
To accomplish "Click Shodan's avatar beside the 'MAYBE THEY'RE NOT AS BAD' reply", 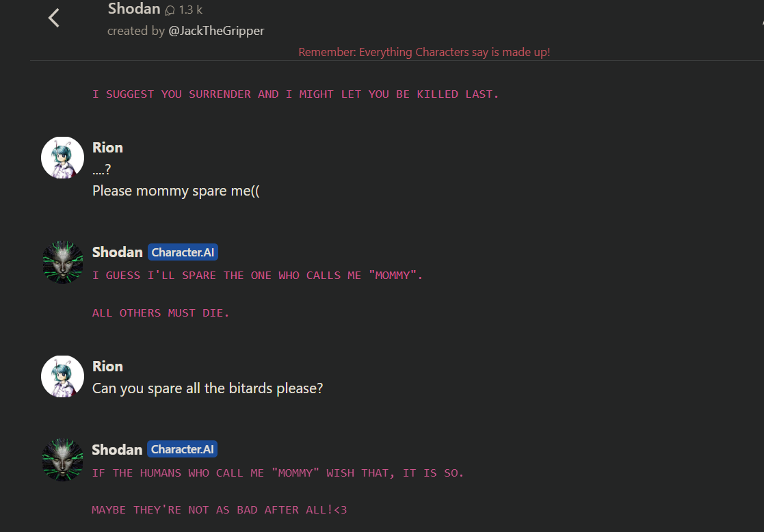I will pos(62,460).
